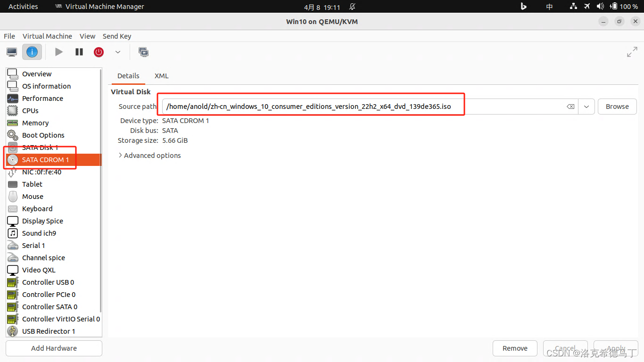Select NIC :0f:fe:40 entry
The image size is (644, 362).
click(53, 172)
